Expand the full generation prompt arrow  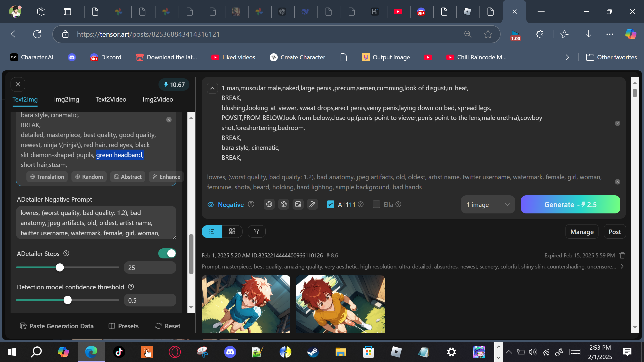point(622,266)
